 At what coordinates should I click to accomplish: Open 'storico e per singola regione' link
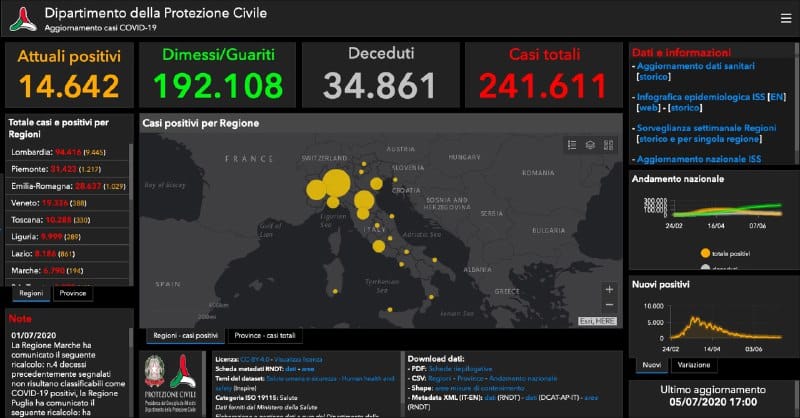click(699, 139)
